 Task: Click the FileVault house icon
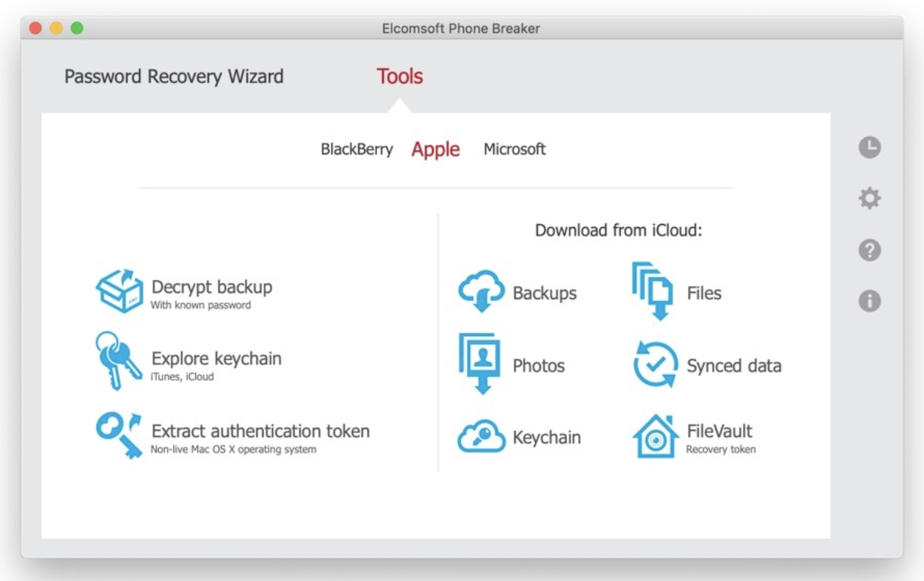point(655,437)
